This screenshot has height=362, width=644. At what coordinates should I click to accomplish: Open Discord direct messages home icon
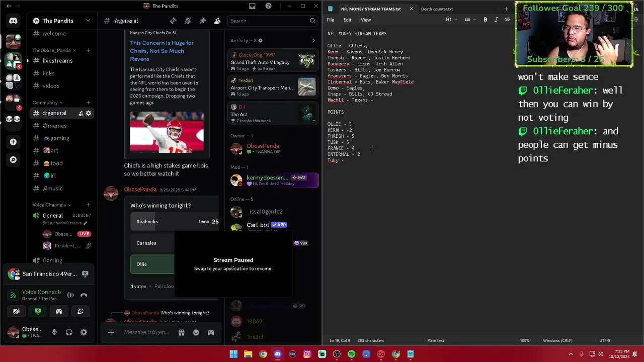(13, 21)
